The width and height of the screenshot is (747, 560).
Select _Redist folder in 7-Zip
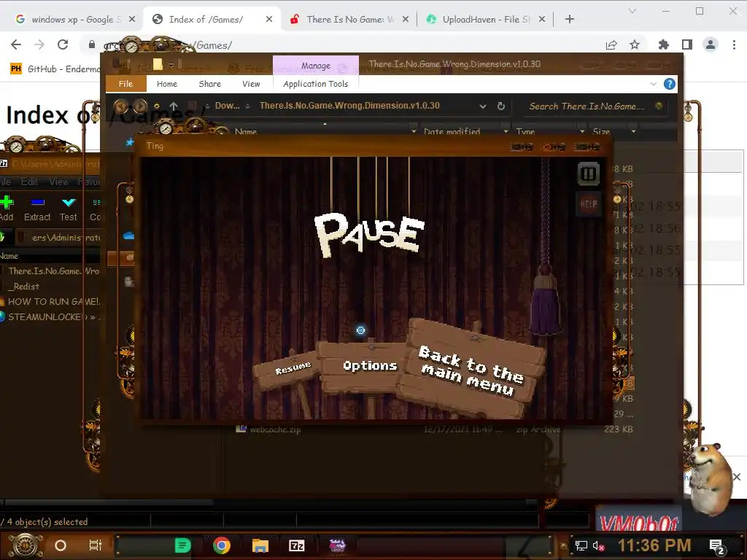pyautogui.click(x=24, y=286)
